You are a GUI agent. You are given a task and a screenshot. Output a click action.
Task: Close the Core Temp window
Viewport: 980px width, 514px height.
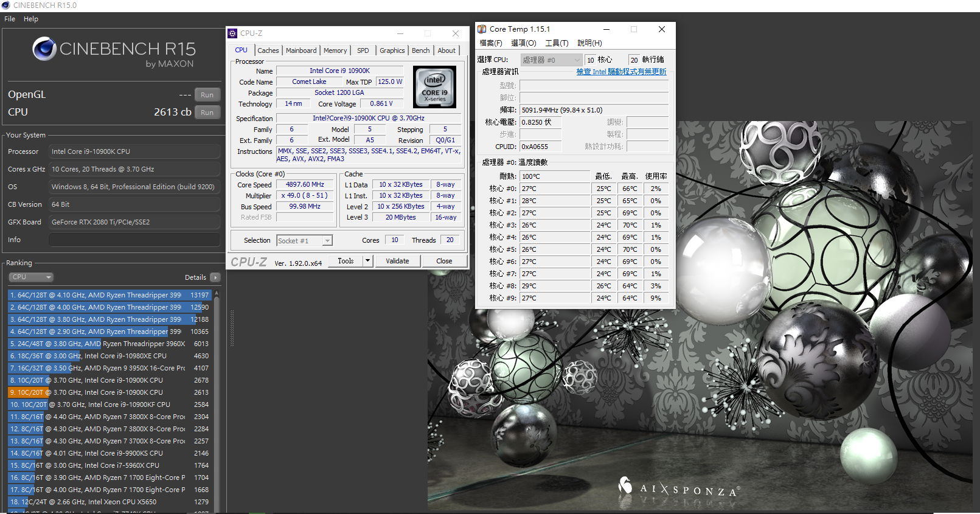tap(662, 29)
